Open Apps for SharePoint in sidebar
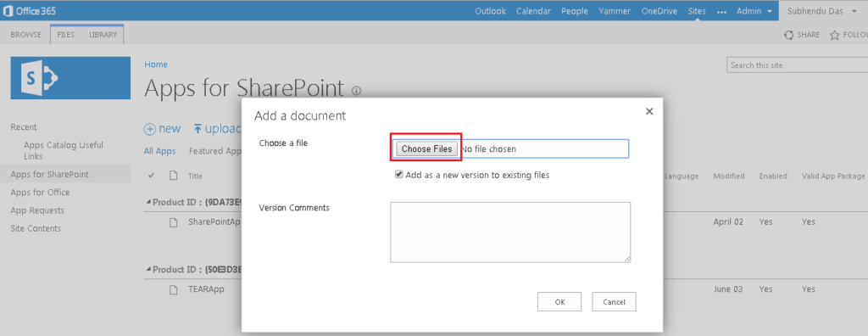The width and height of the screenshot is (868, 336). tap(50, 174)
